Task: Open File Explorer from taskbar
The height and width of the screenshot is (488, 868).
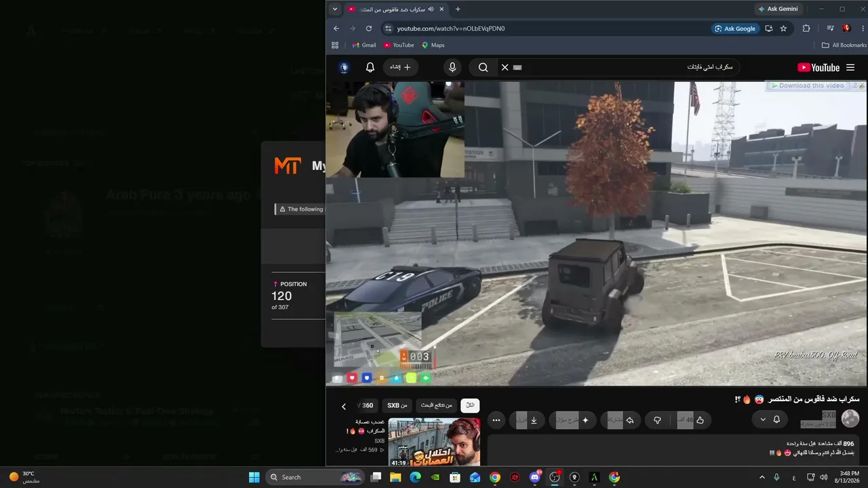Action: pyautogui.click(x=396, y=477)
